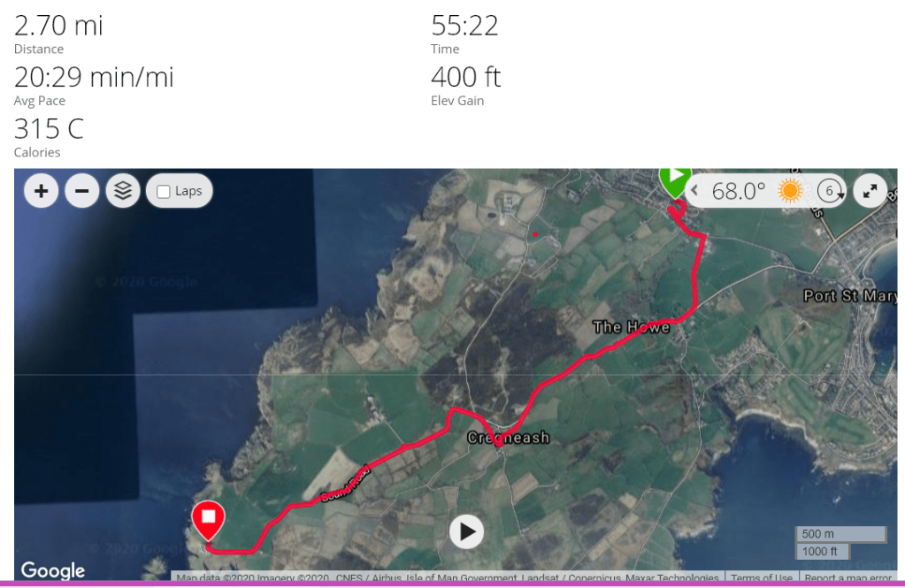
Task: Click the small red dot marker on map
Action: pos(535,234)
